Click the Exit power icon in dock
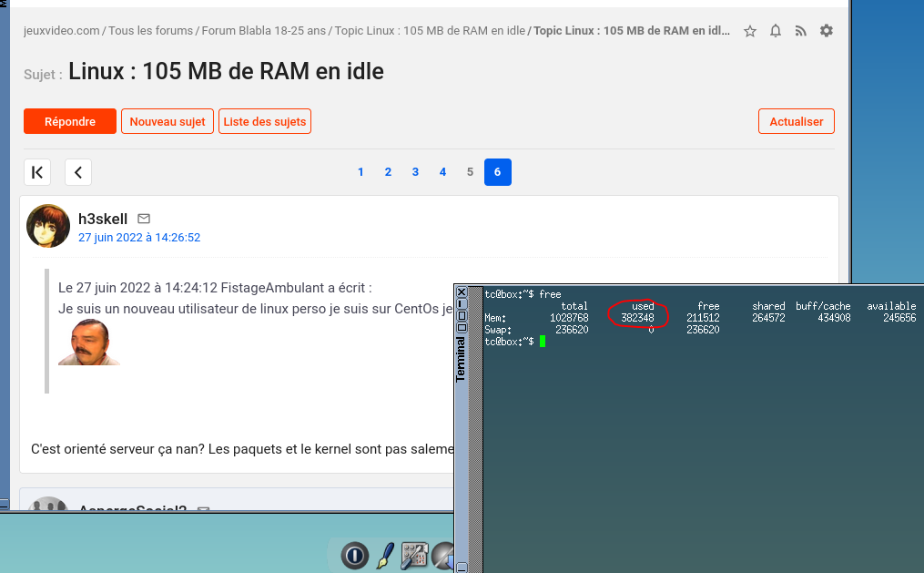Image resolution: width=924 pixels, height=573 pixels. click(x=354, y=555)
